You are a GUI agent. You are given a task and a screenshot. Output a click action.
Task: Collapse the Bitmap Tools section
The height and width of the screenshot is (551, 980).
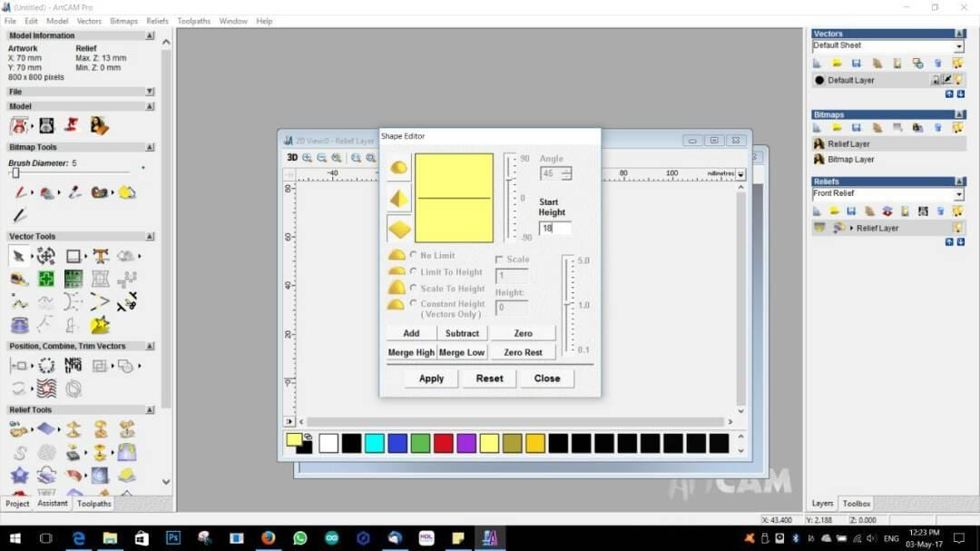coord(150,147)
